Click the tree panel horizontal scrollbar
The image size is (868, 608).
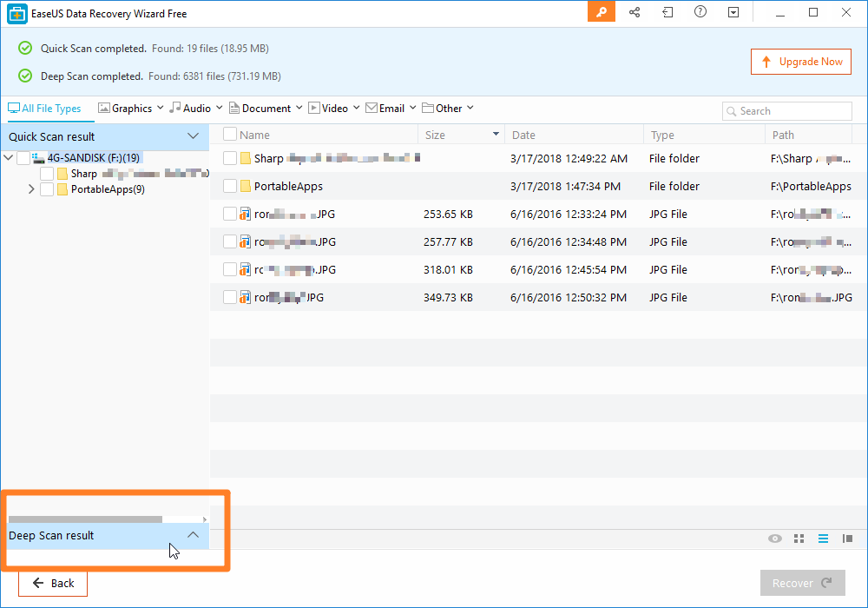(85, 519)
